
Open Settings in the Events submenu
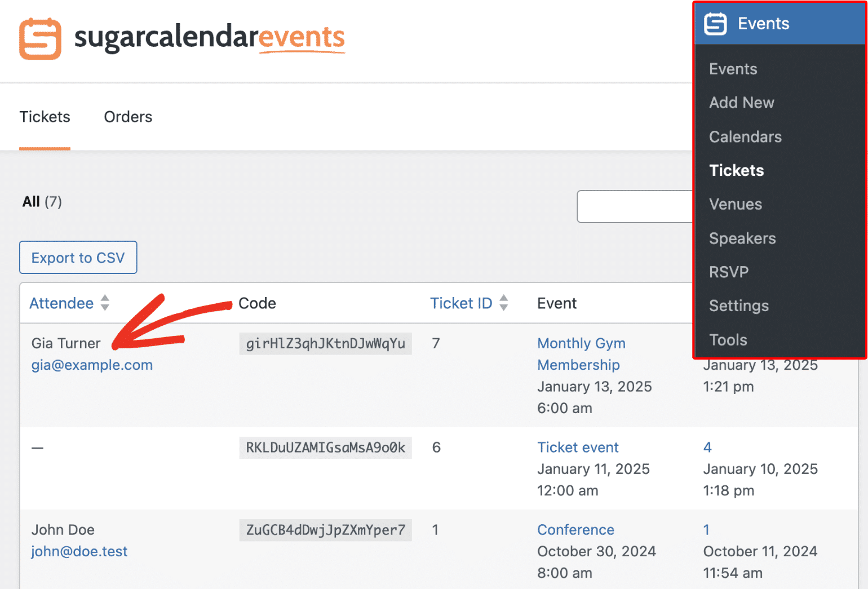coord(738,306)
